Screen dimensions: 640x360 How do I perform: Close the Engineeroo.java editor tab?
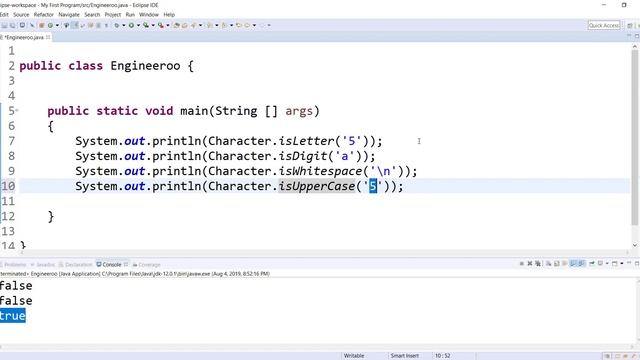click(48, 37)
